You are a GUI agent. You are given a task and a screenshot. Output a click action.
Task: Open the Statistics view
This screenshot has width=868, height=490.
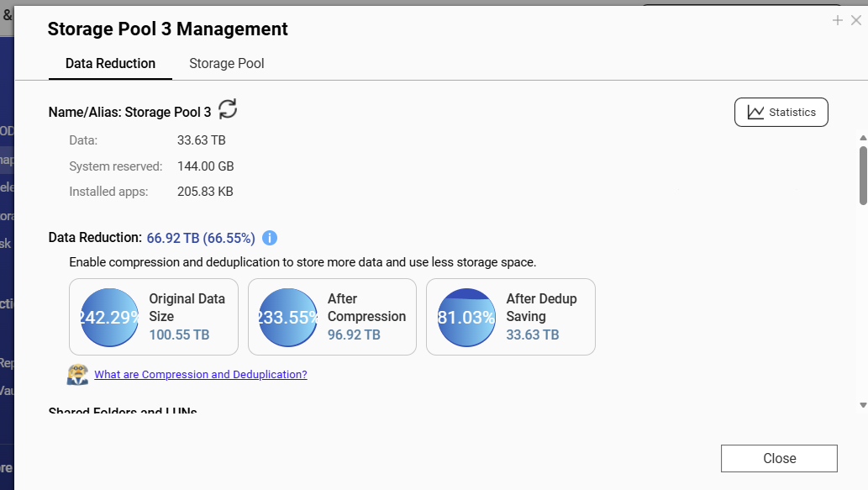[781, 113]
